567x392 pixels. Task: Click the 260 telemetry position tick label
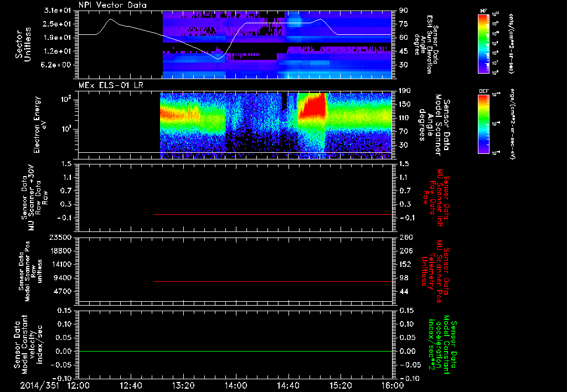click(x=405, y=237)
